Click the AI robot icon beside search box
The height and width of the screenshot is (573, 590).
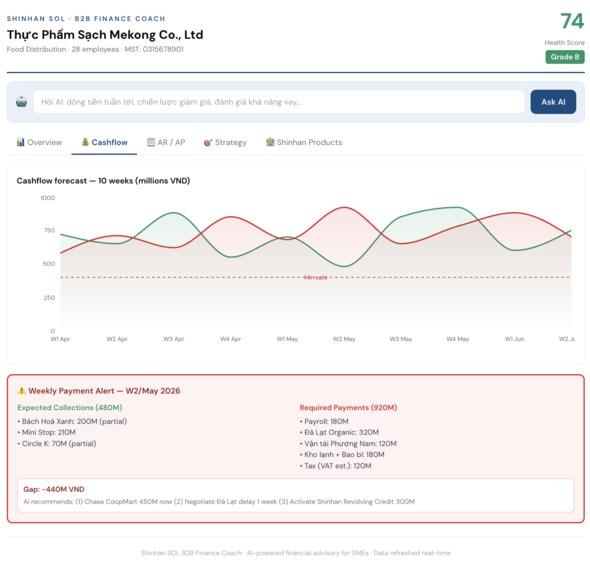[21, 102]
